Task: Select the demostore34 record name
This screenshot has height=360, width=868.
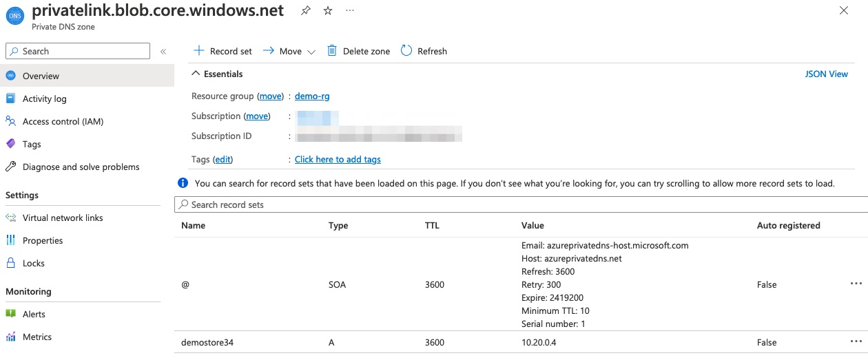Action: [207, 342]
